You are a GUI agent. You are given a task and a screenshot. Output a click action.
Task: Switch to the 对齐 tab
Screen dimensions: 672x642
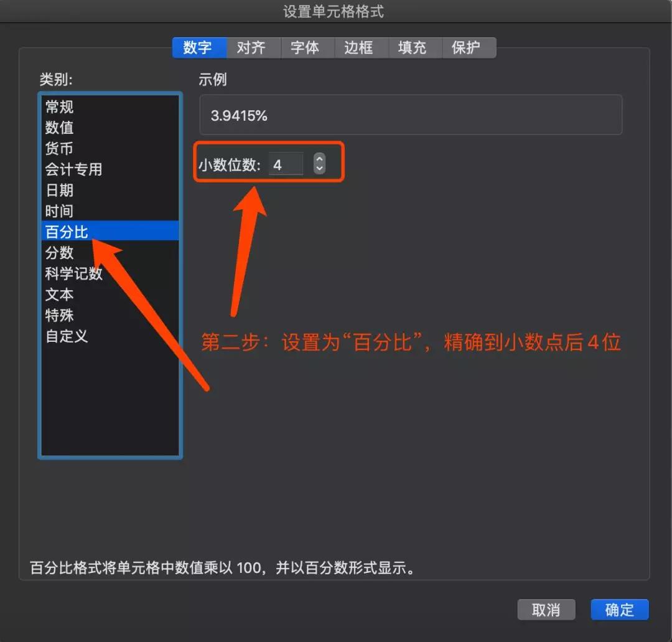click(253, 48)
